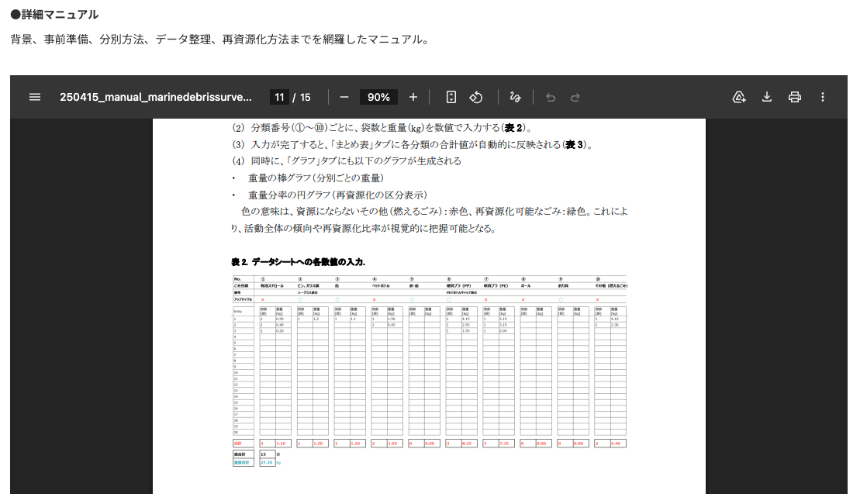This screenshot has height=504, width=867.
Task: Toggle the thumbnail sidebar via hamburger icon
Action: 35,97
